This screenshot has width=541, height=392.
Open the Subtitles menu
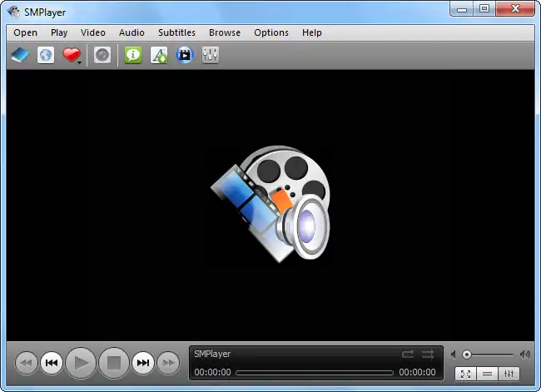(x=176, y=32)
